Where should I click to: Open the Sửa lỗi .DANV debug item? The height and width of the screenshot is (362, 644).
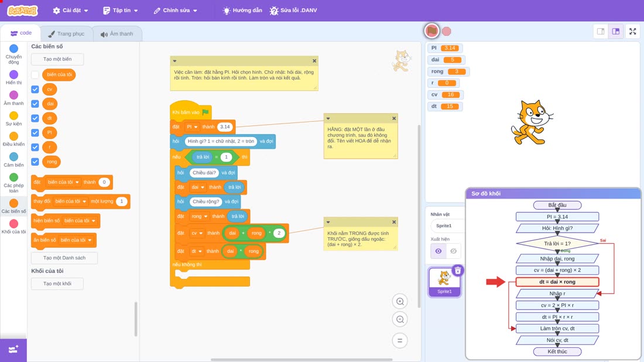pos(293,11)
